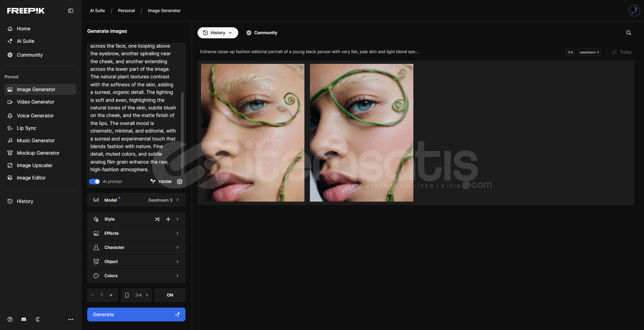Viewport: 644px width, 330px height.
Task: Open the help question mark icon
Action: tap(10, 319)
